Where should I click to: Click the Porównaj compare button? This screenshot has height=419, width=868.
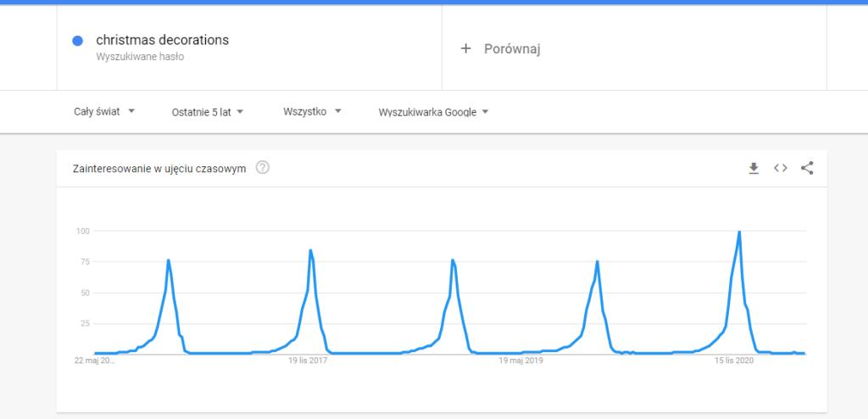pos(500,49)
